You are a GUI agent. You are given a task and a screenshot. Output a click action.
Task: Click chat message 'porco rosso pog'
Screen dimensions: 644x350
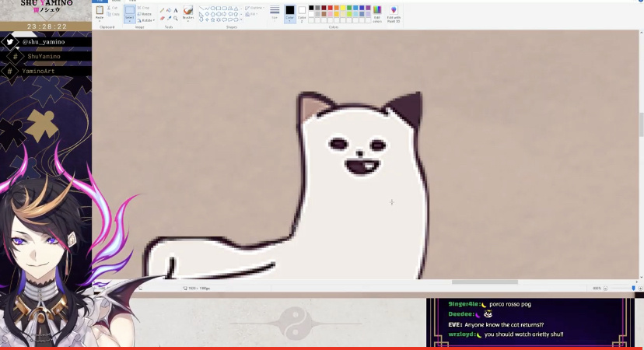510,304
